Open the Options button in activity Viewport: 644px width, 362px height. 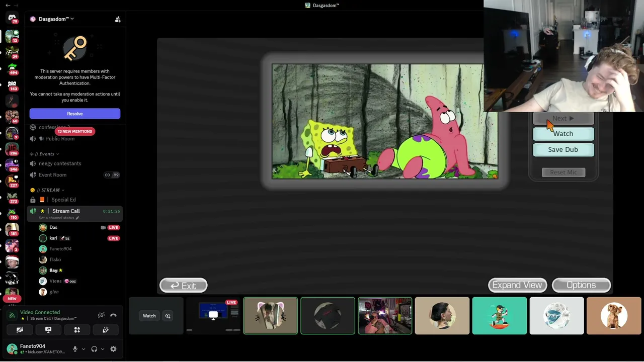[581, 285]
